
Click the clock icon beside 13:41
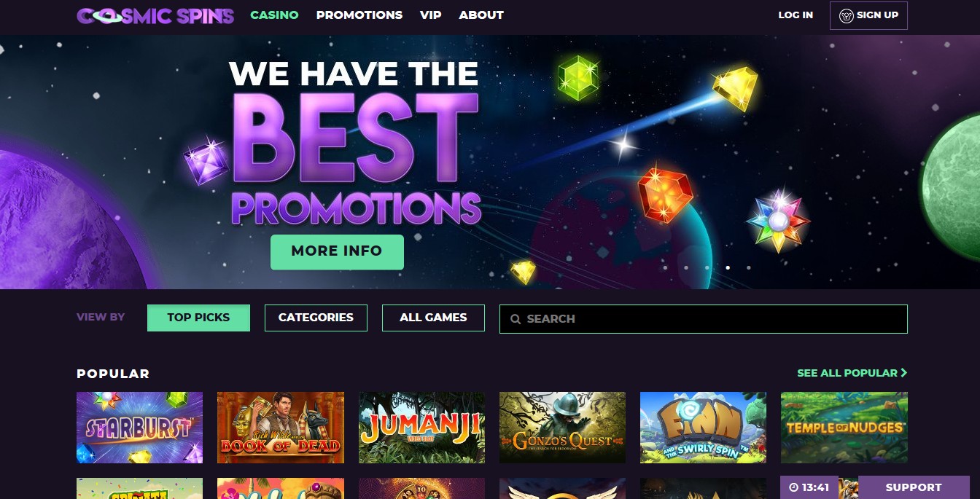point(793,487)
